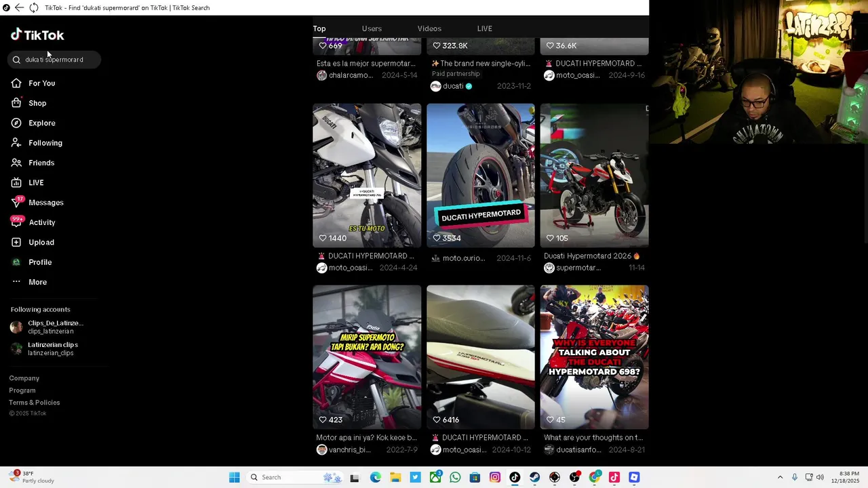
Task: Open Latinzerian clips followed account
Action: tap(45, 348)
